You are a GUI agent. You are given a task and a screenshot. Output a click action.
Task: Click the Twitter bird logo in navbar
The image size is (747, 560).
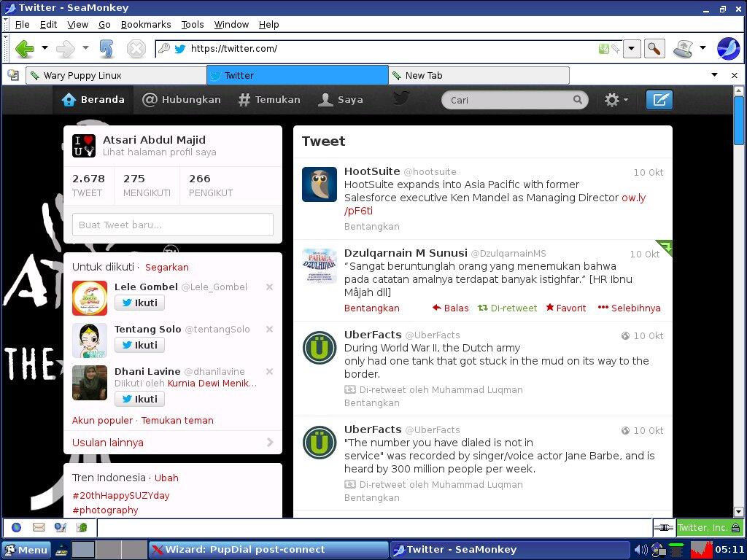tap(400, 98)
